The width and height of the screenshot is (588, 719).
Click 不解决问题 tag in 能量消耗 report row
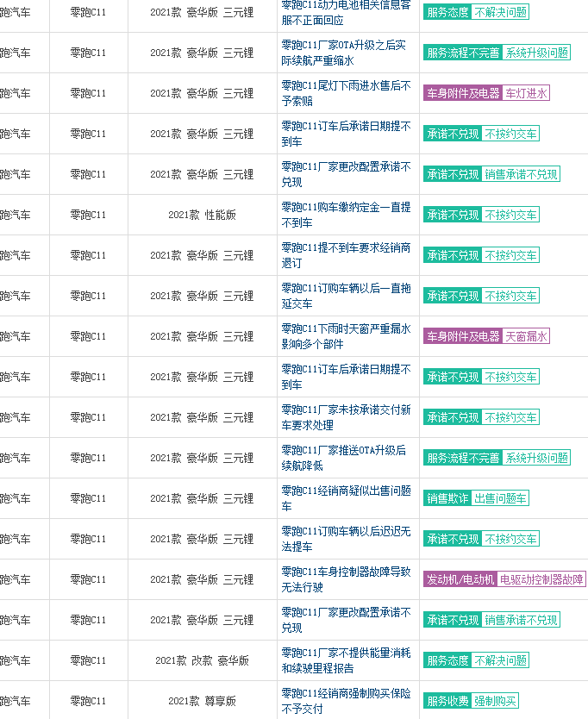500,660
